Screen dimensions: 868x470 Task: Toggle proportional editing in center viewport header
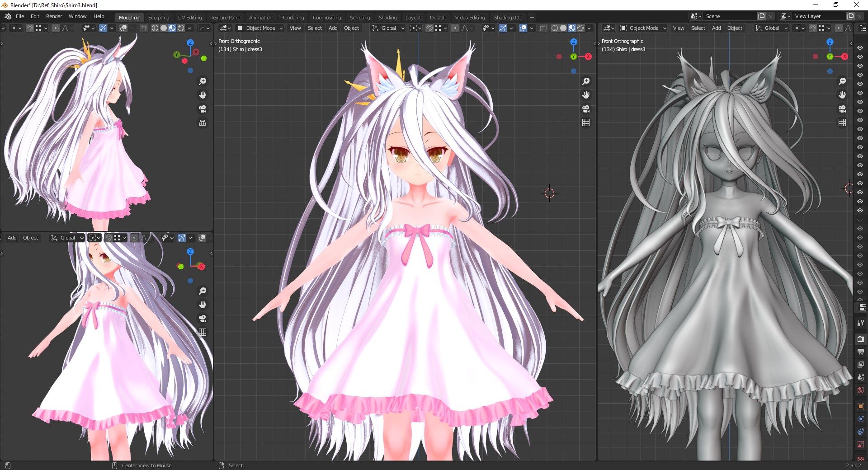pyautogui.click(x=455, y=28)
